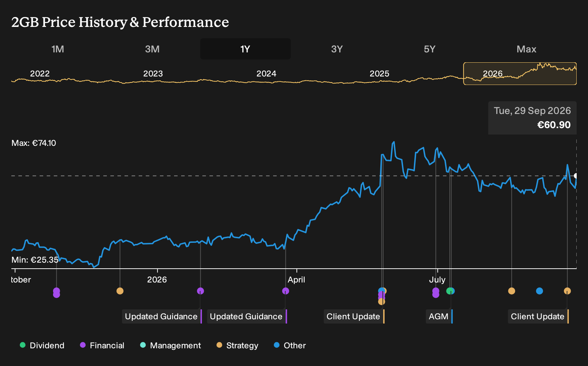Click the Dividend legend dot

click(x=23, y=345)
